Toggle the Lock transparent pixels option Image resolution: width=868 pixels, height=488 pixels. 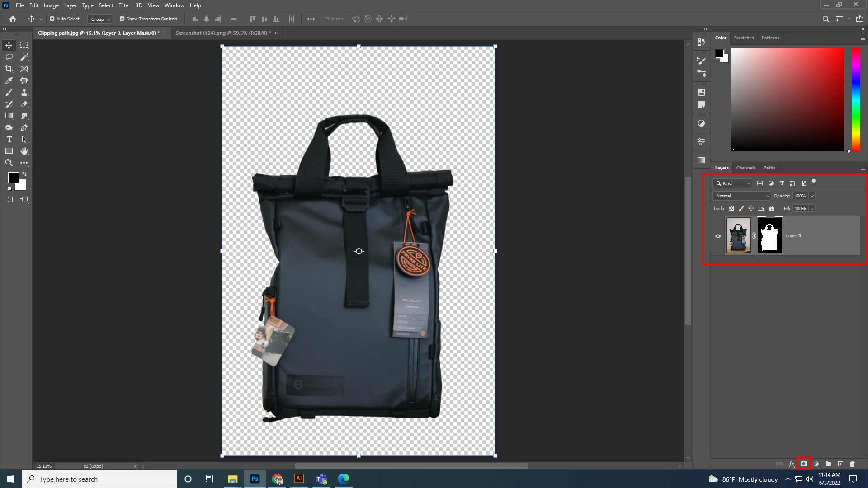click(731, 208)
